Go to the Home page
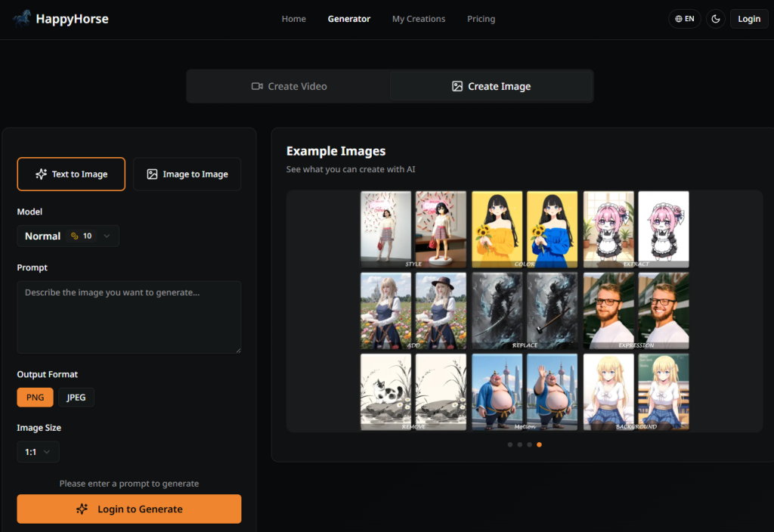 pos(293,19)
